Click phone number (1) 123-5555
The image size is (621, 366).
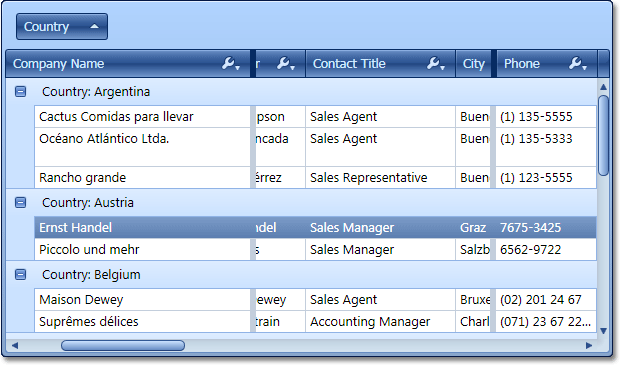click(536, 177)
